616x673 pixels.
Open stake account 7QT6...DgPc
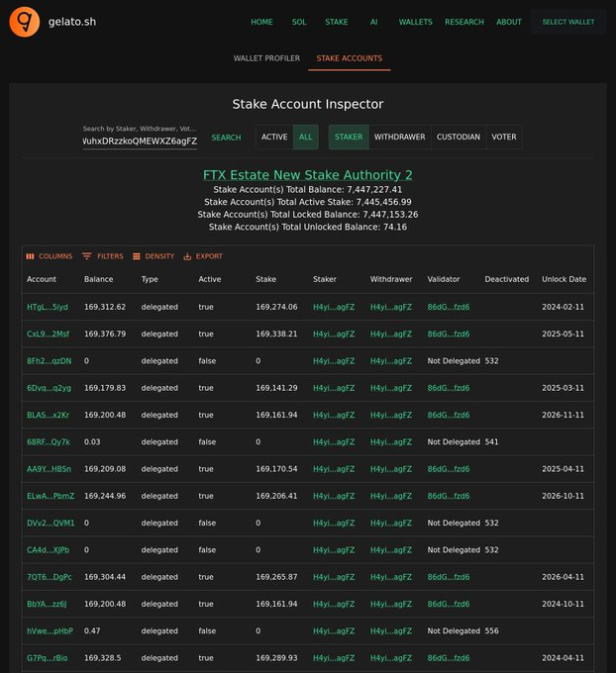point(49,577)
